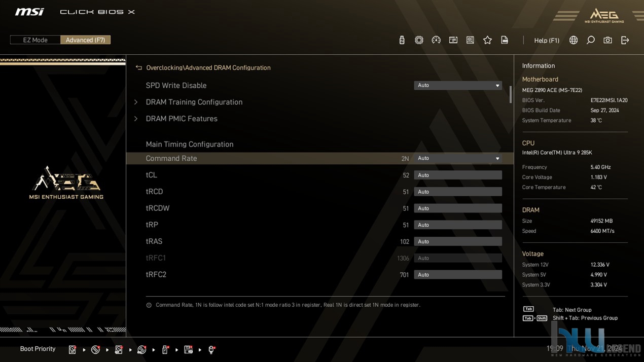Select the SPD Write Disable label

[x=176, y=85]
